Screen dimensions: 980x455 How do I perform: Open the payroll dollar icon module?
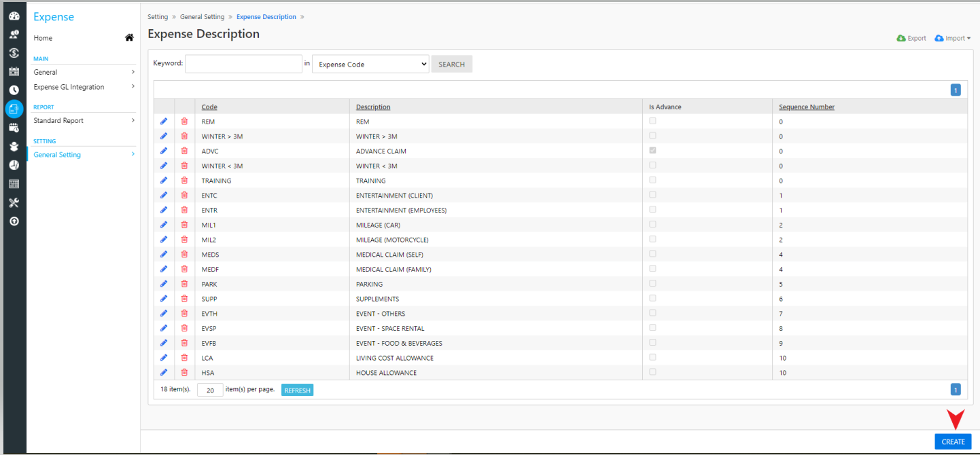click(x=14, y=53)
